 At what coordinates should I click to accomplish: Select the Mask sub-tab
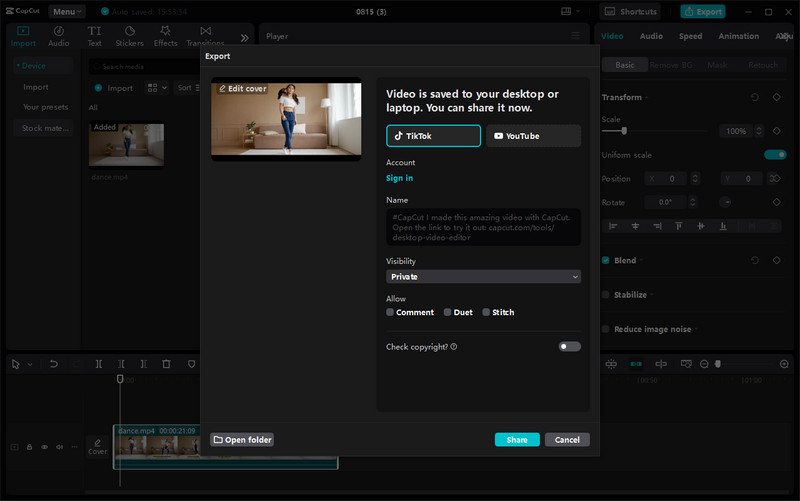pos(717,65)
